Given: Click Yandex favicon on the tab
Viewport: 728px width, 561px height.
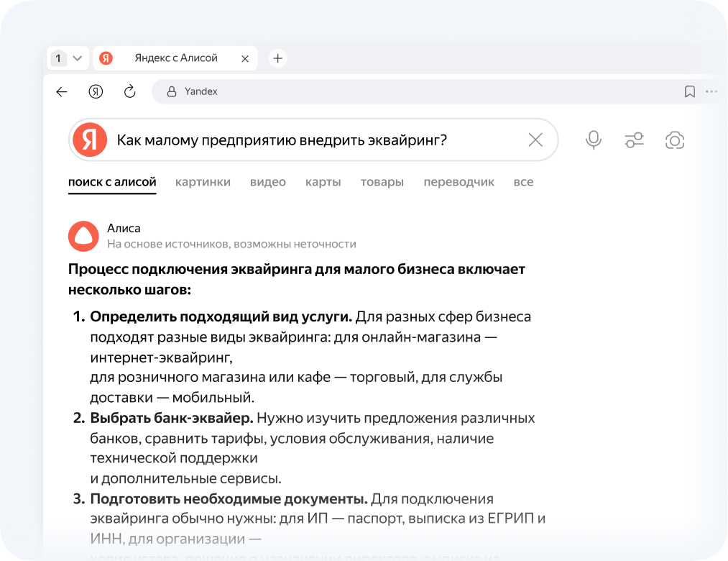Looking at the screenshot, I should (x=106, y=58).
